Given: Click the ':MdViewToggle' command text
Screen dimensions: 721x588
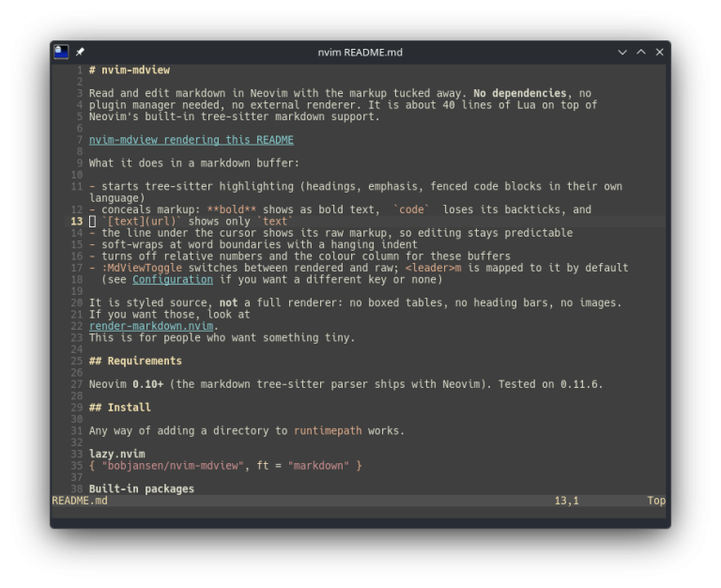Looking at the screenshot, I should (x=142, y=268).
